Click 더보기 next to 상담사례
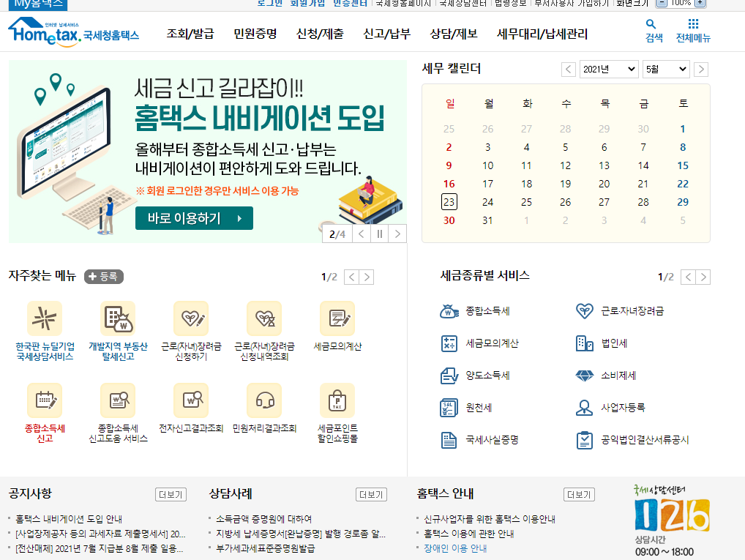The height and width of the screenshot is (560, 745). pos(371,494)
